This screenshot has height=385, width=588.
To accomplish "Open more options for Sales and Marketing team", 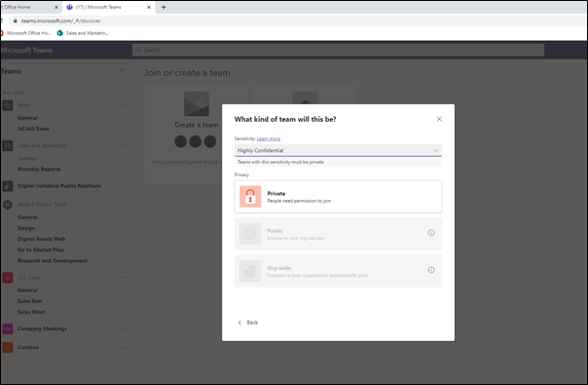I will coord(121,146).
